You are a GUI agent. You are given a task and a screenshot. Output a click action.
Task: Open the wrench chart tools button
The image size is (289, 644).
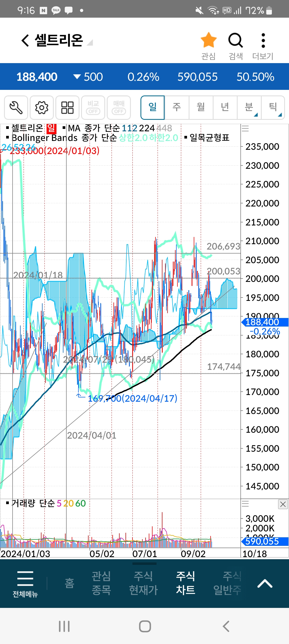click(x=16, y=108)
